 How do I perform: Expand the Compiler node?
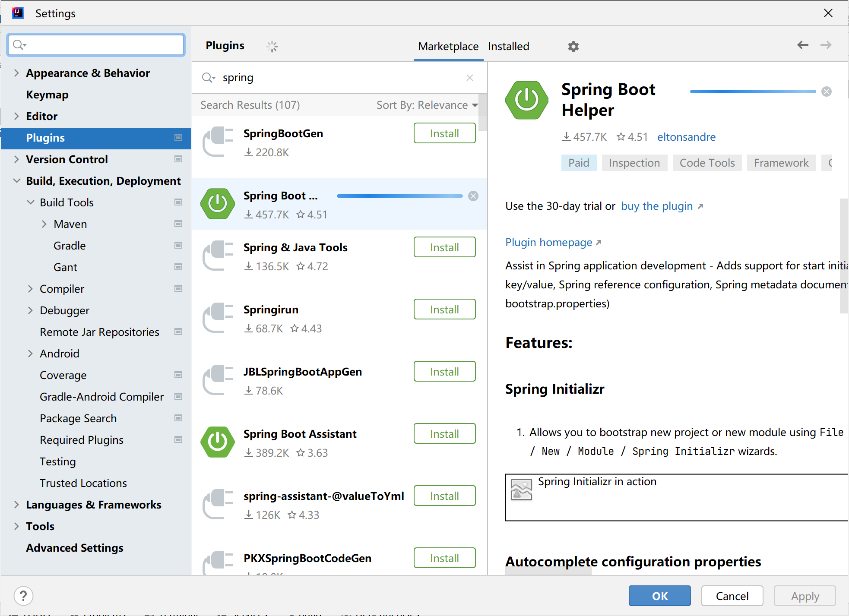coord(30,289)
